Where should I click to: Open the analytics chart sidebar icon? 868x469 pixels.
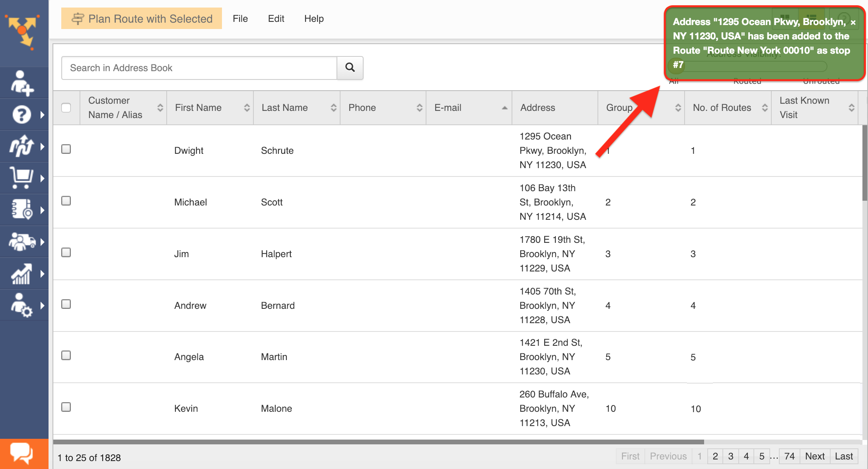tap(22, 274)
